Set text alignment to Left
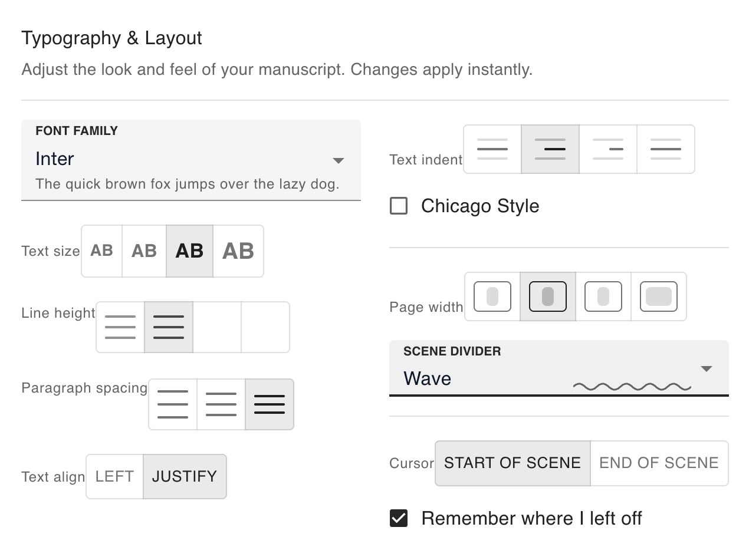Screen dimensions: 749x560 pos(114,476)
